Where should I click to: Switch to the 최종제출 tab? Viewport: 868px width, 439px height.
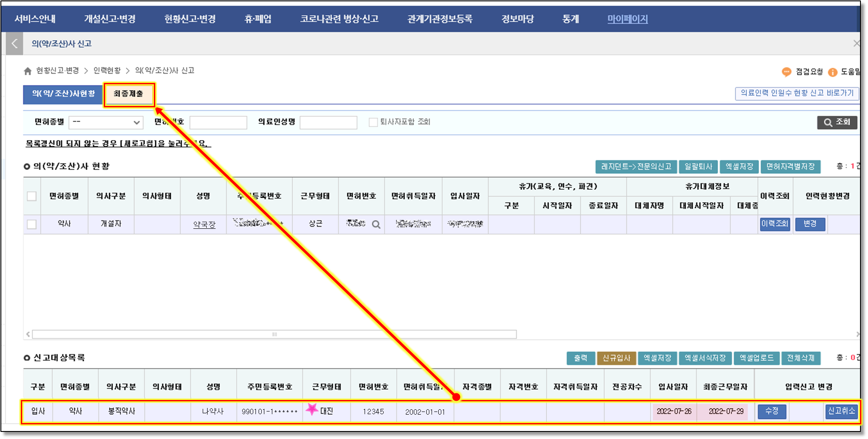point(129,94)
